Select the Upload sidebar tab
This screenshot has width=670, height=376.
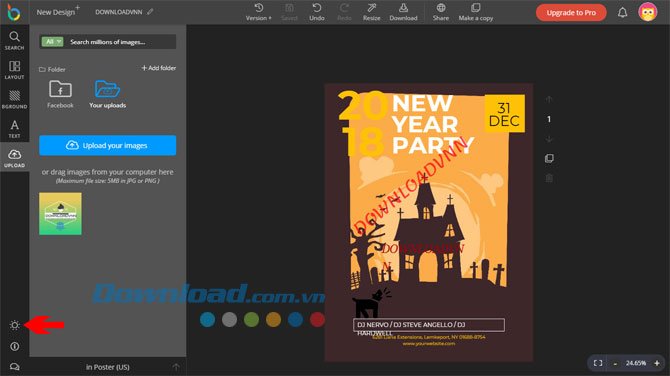15,158
